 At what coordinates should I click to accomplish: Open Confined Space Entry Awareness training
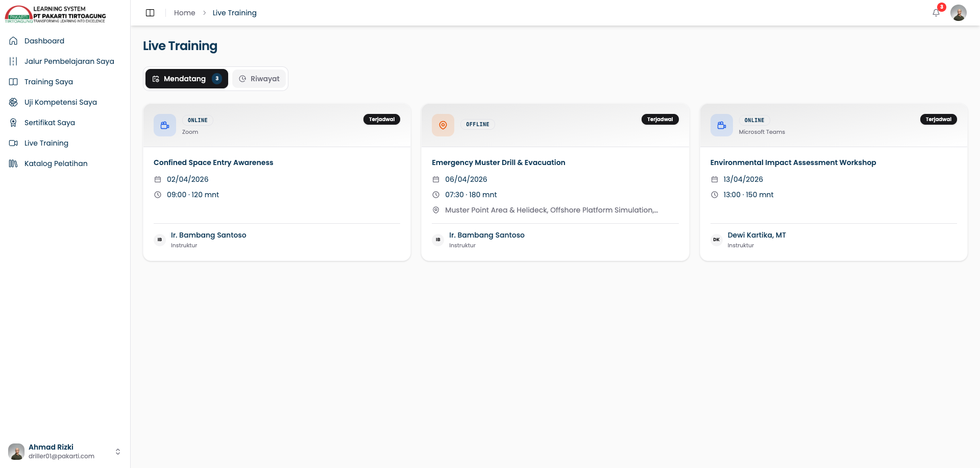coord(213,162)
